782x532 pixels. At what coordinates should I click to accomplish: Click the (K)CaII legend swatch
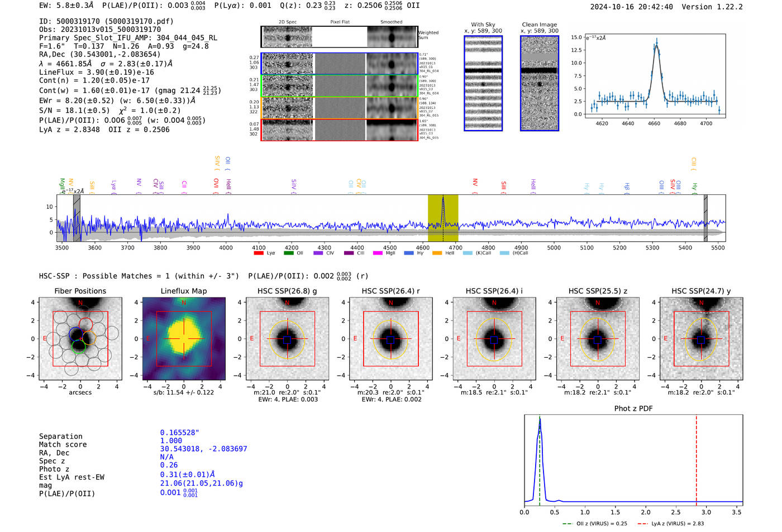(x=468, y=253)
